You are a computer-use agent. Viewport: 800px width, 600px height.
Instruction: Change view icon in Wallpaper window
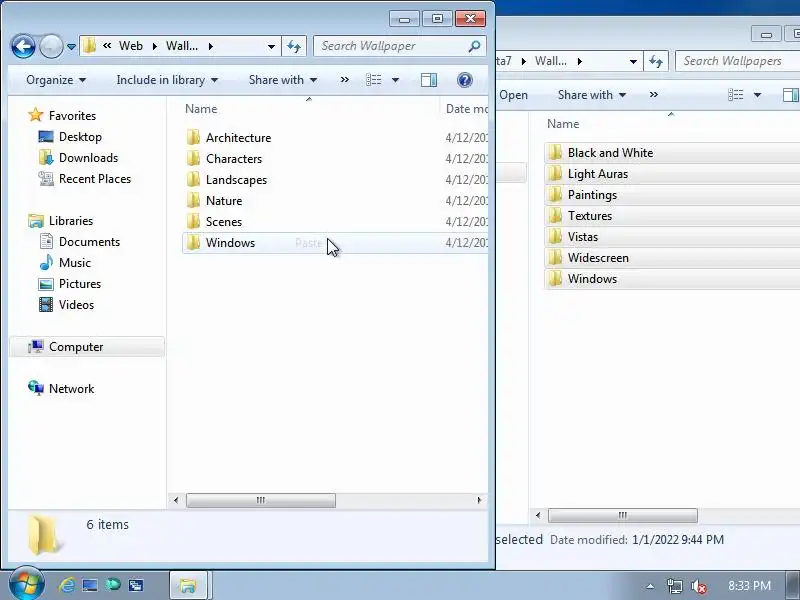(x=373, y=80)
